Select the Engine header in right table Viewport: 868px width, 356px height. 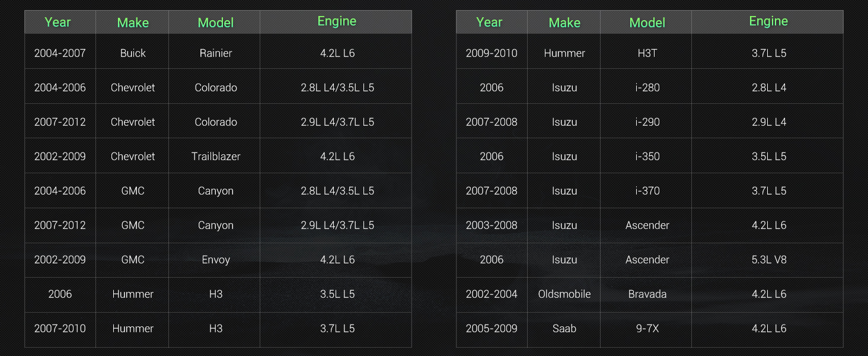point(767,22)
